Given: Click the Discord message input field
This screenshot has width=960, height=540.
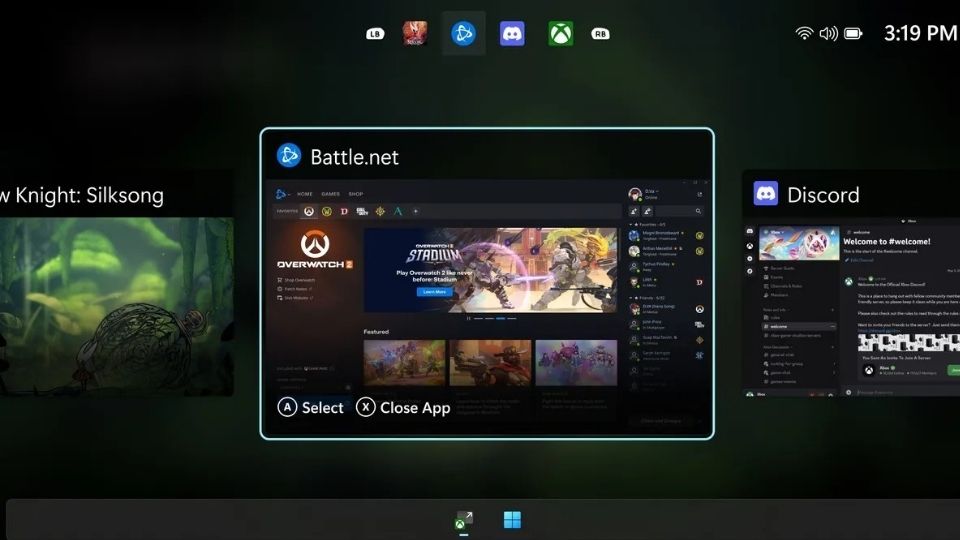Looking at the screenshot, I should tap(903, 392).
